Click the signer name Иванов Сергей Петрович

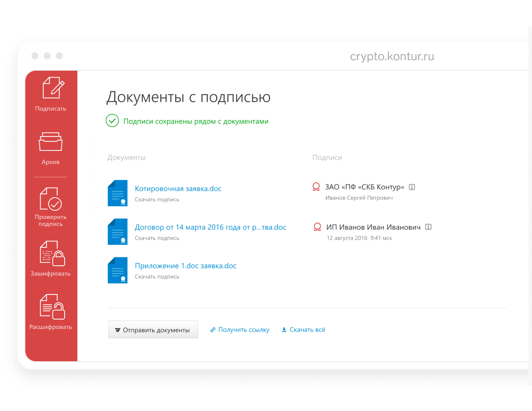tap(359, 198)
